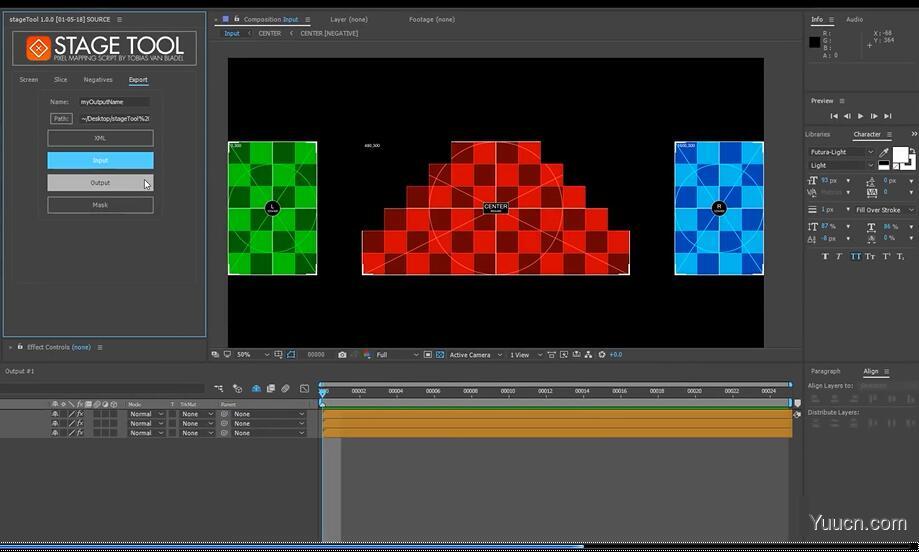Open grid and guide options icon
Screen dimensions: 919x552
(x=279, y=355)
